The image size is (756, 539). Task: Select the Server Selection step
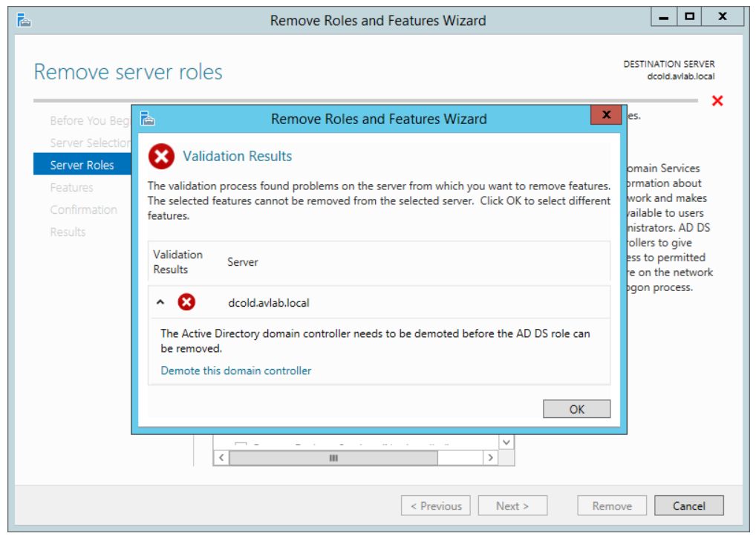tap(90, 143)
